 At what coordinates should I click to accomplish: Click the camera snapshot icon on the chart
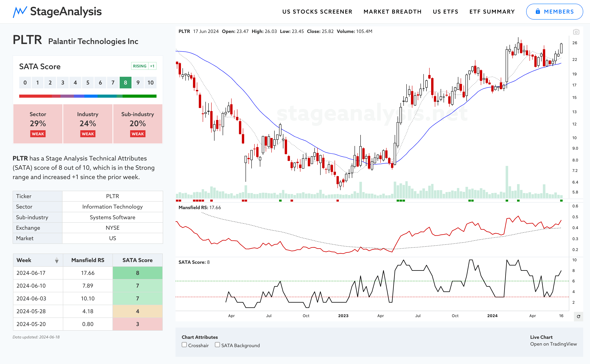[576, 32]
